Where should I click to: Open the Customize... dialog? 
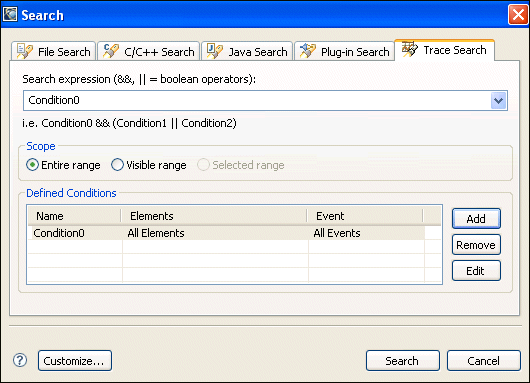coord(75,361)
